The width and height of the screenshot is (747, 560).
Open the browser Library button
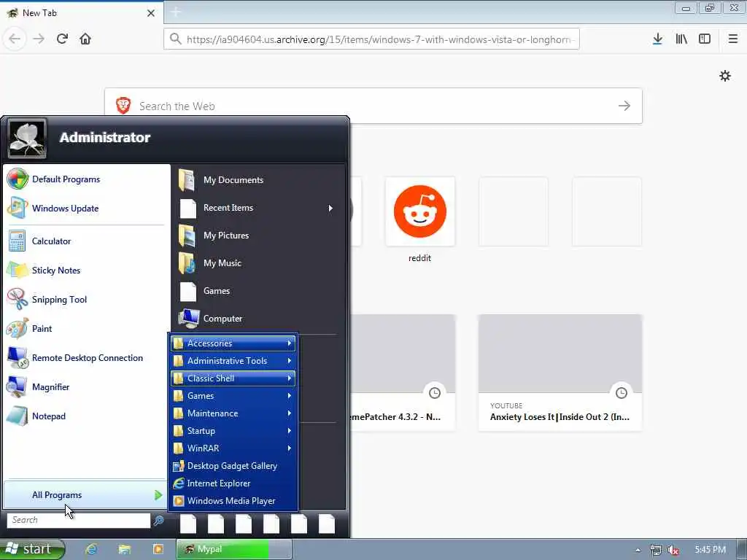pos(681,39)
